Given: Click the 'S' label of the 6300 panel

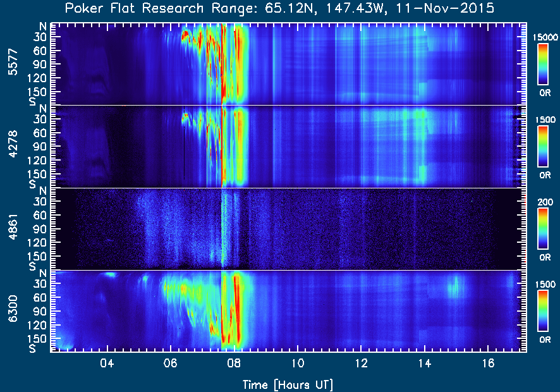Looking at the screenshot, I should click(33, 348).
